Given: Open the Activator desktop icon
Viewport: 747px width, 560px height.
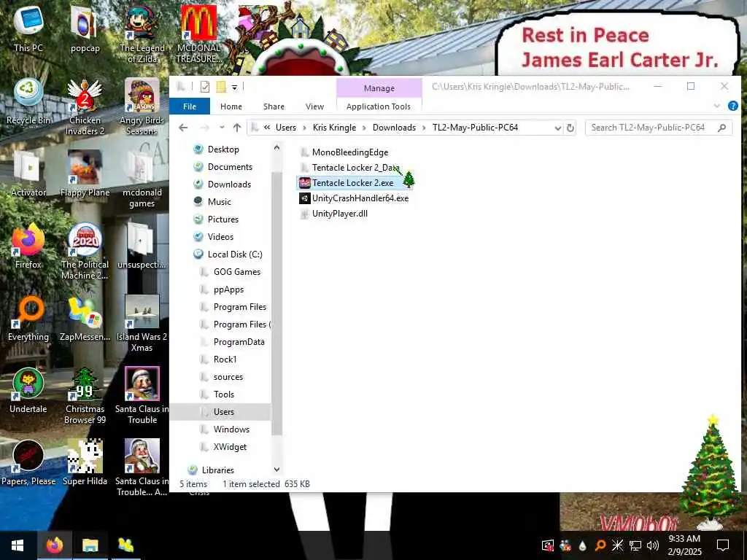Looking at the screenshot, I should pos(28,174).
